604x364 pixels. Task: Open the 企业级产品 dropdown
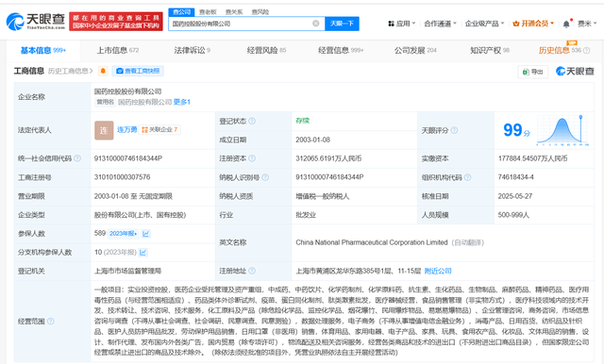tap(484, 24)
